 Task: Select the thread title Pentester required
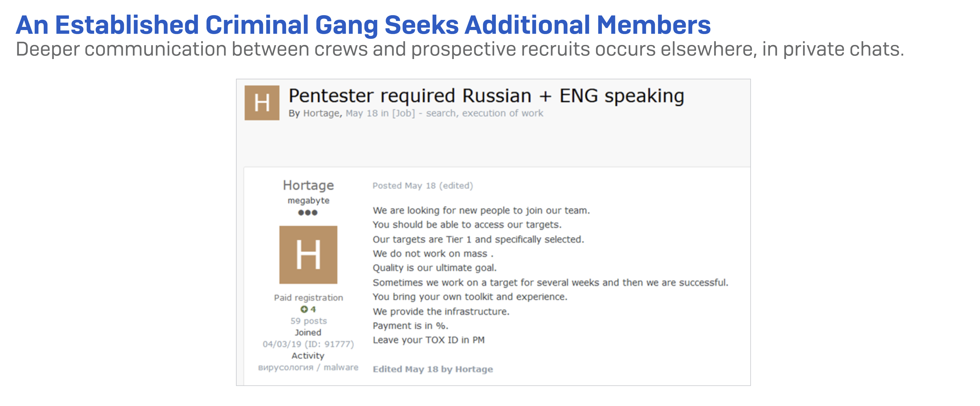pyautogui.click(x=486, y=96)
